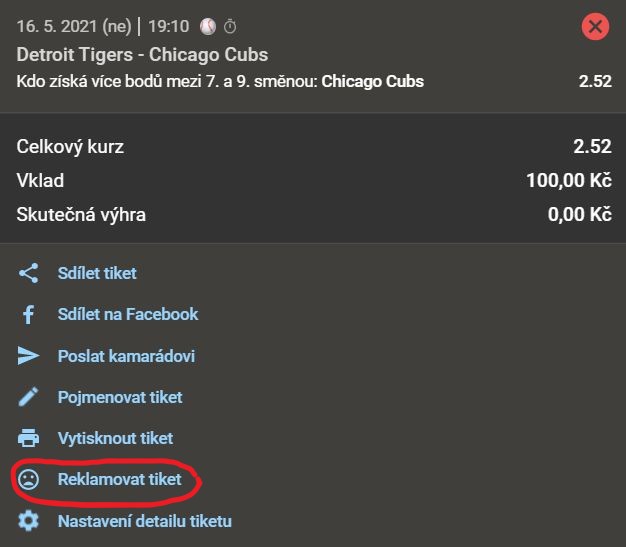Click the printer icon
This screenshot has height=547, width=626.
(28, 438)
